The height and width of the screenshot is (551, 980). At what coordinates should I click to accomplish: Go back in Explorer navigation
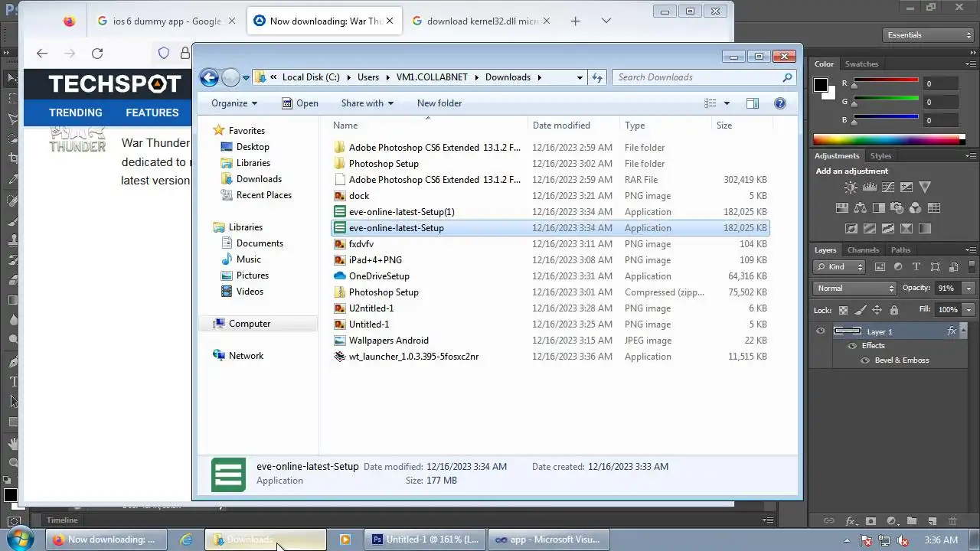(x=209, y=77)
